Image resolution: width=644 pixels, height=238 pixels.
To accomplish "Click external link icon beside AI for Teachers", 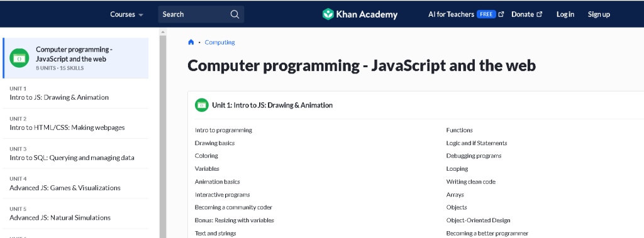I will (x=501, y=14).
